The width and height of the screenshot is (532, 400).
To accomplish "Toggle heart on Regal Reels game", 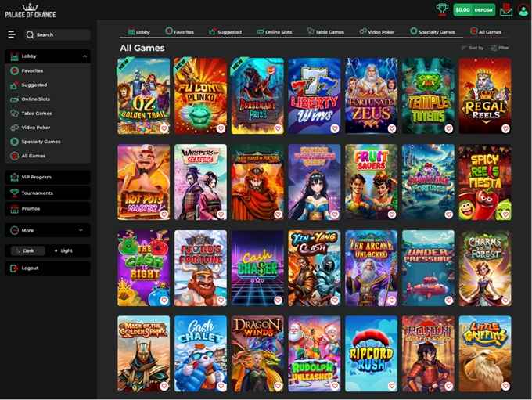I will pyautogui.click(x=505, y=128).
